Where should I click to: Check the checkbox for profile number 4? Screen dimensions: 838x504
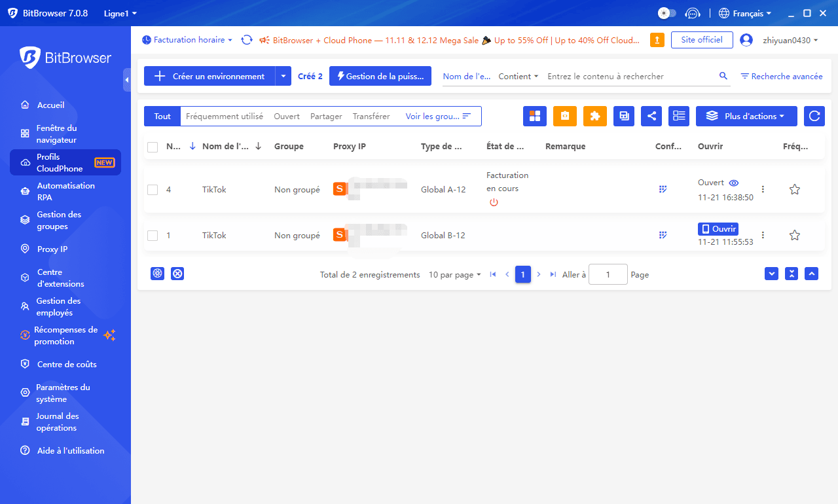click(153, 190)
